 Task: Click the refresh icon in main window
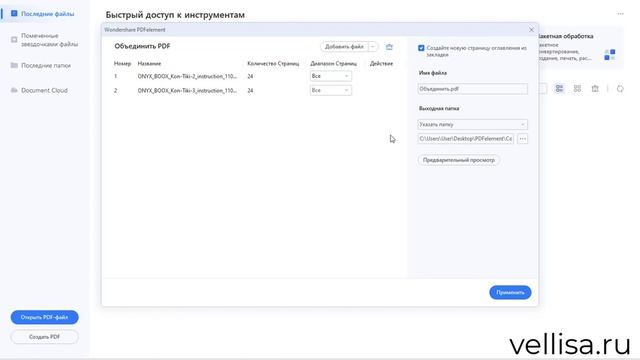tap(620, 89)
